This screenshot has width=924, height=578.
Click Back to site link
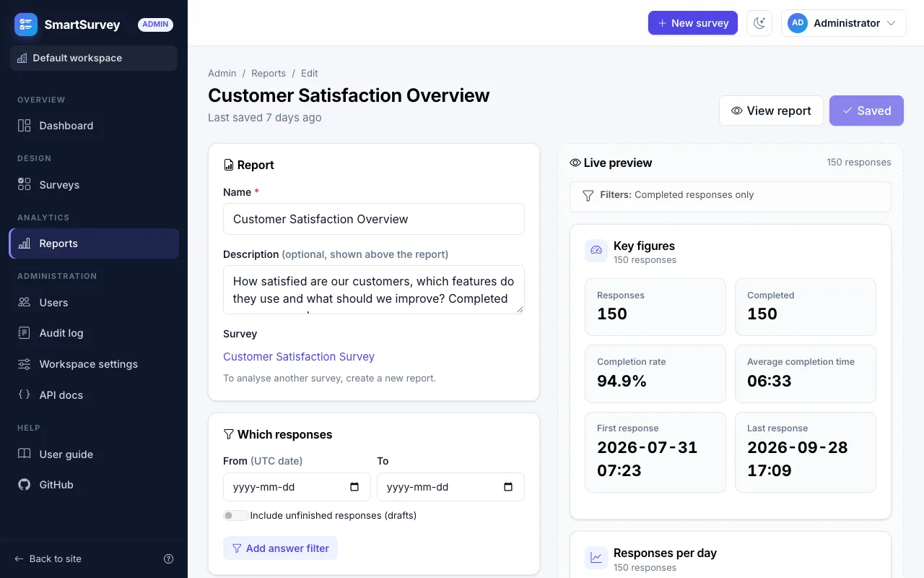(48, 558)
